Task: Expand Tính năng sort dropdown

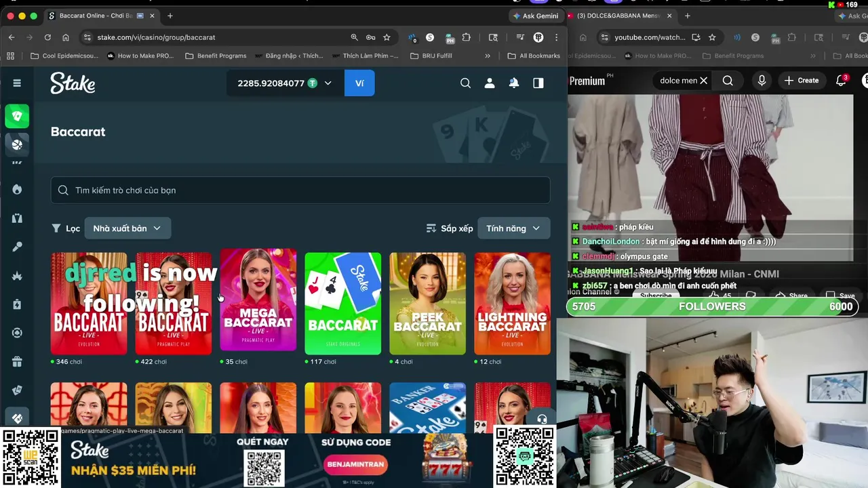Action: pyautogui.click(x=513, y=228)
